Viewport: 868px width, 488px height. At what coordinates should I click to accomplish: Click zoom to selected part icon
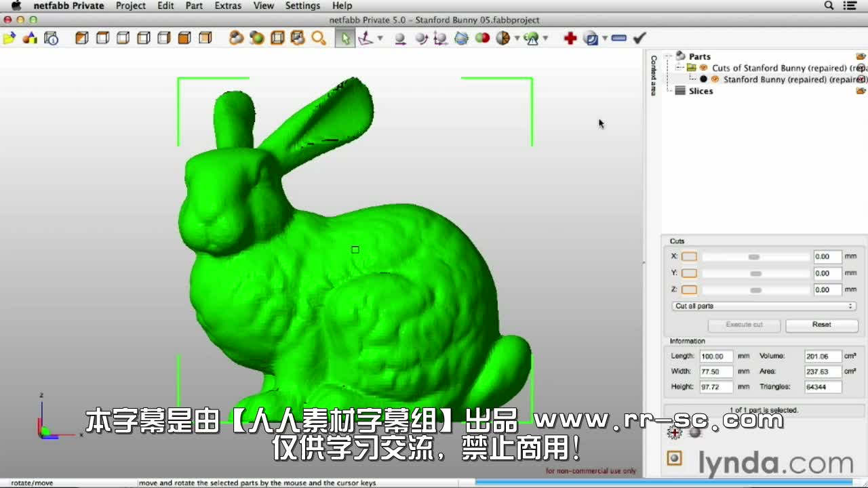pos(256,38)
